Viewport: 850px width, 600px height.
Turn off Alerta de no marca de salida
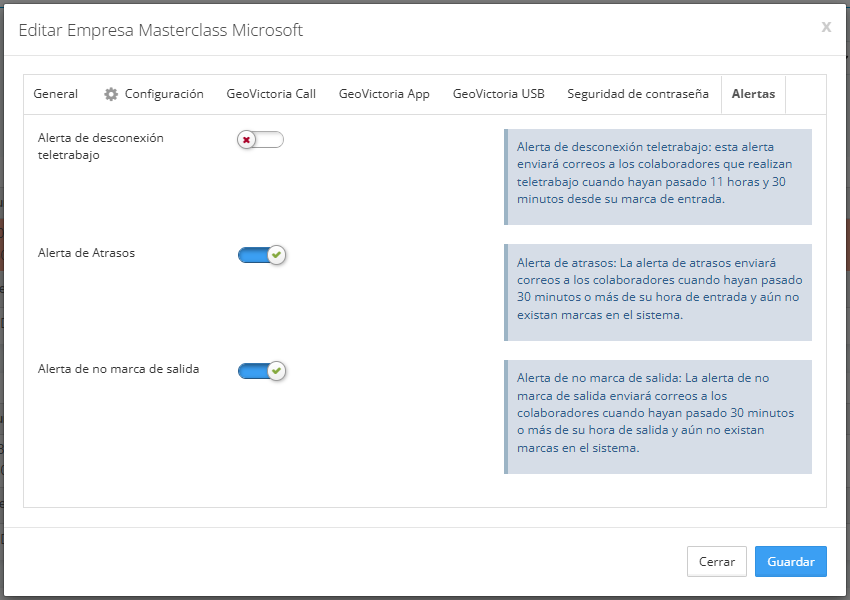(261, 371)
